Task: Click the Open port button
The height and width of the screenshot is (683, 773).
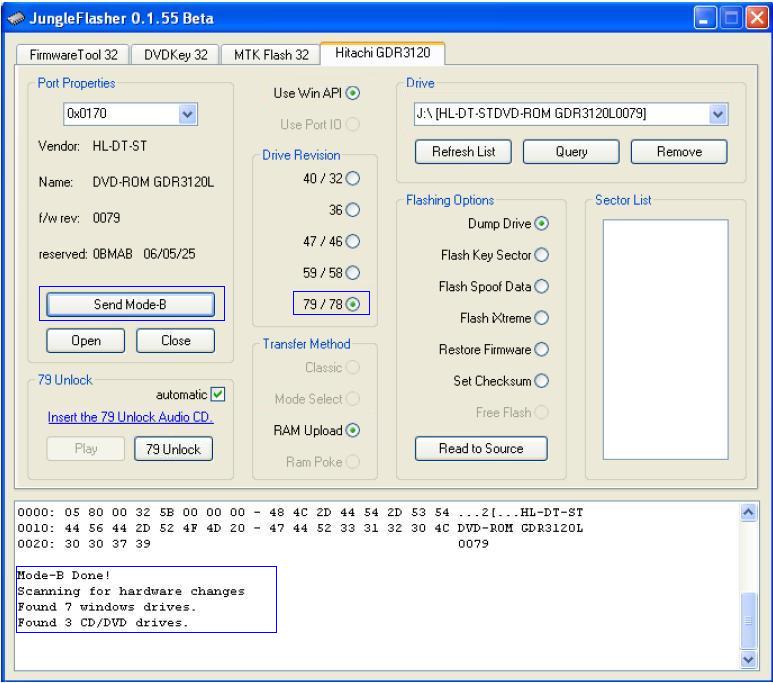Action: click(86, 341)
